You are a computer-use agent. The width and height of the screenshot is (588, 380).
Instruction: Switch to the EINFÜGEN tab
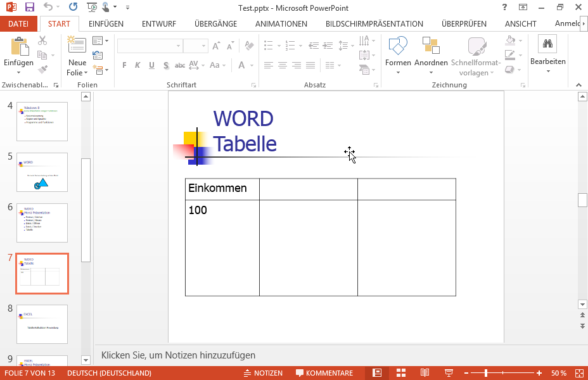(106, 23)
